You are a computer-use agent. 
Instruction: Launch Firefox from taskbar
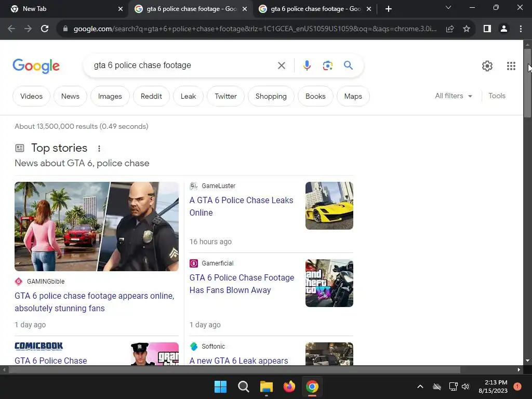[289, 387]
